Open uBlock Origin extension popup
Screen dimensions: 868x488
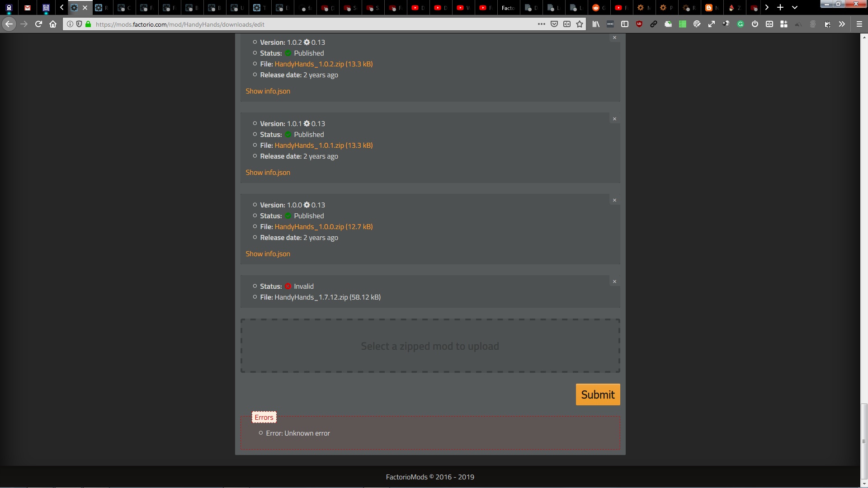639,24
